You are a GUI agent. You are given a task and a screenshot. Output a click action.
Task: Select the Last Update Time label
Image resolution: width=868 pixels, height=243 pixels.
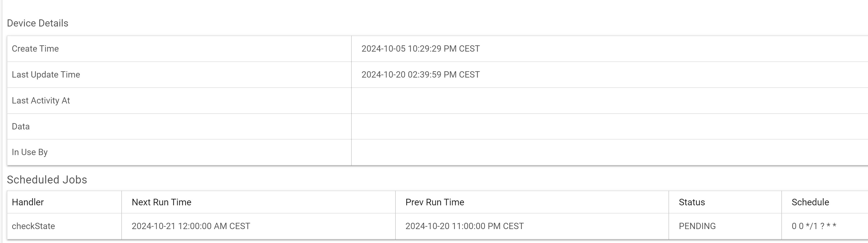[46, 75]
